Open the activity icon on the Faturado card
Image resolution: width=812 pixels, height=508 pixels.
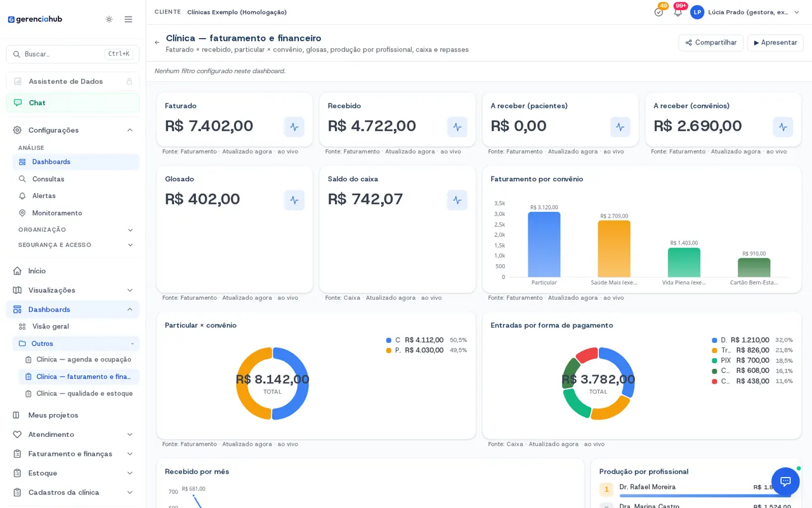point(294,127)
